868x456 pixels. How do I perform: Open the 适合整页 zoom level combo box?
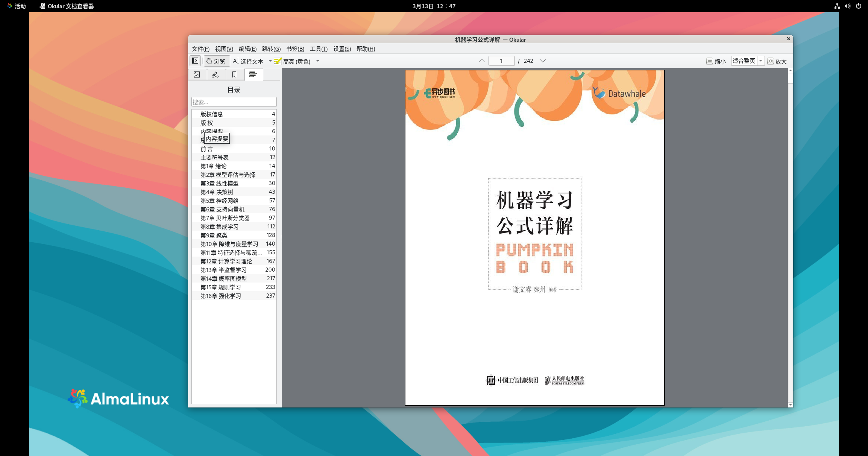pos(747,61)
